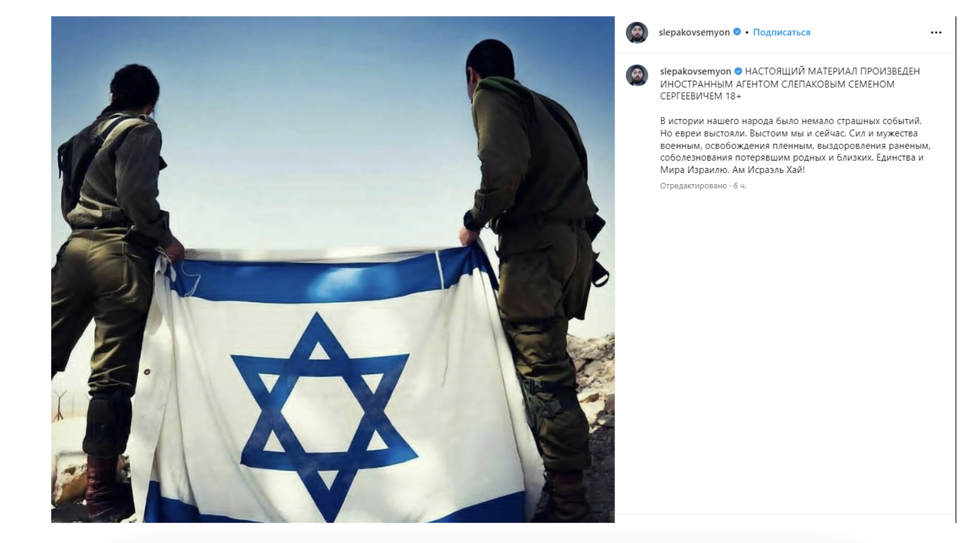Click the profile avatar beside the caption
Viewport: 980px width, 543px height.
click(636, 75)
